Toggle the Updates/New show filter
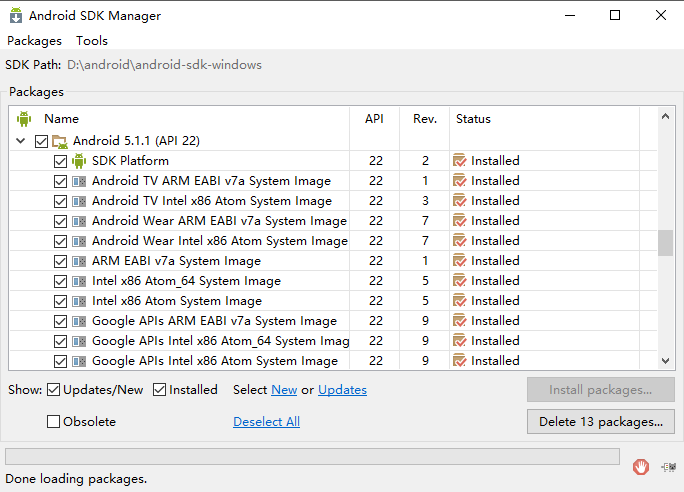The image size is (684, 492). 53,390
